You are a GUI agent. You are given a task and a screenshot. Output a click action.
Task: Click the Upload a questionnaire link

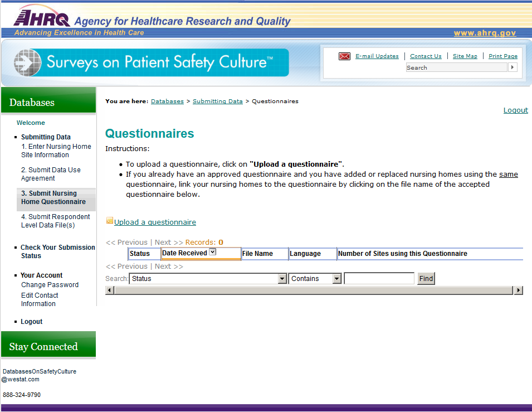[x=155, y=222]
